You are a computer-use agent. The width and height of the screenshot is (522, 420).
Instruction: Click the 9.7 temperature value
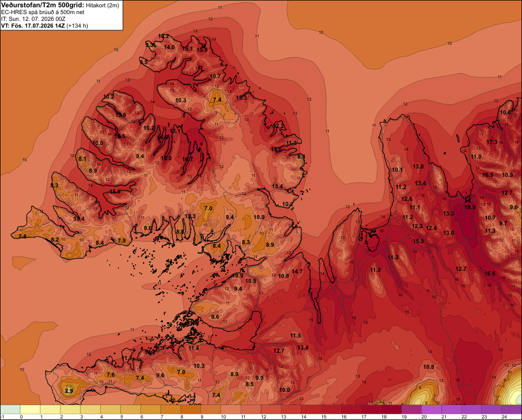(x=503, y=224)
